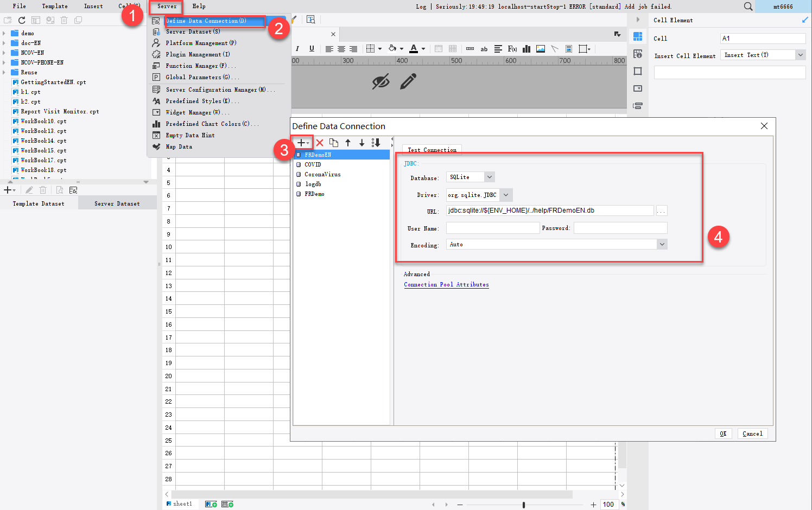Screen dimensions: 812x510
Task: Open Connection Pool Attributes link
Action: click(x=446, y=284)
